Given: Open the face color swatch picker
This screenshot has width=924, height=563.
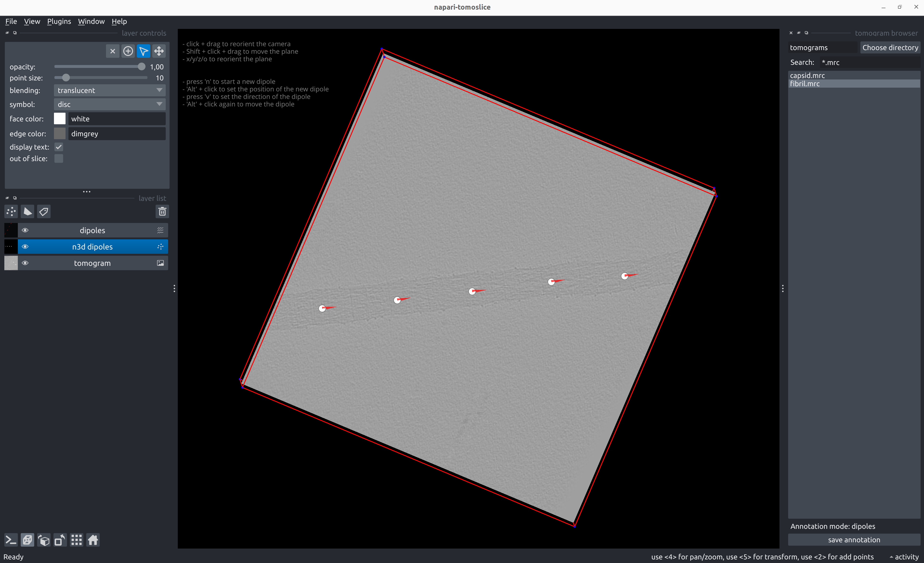Looking at the screenshot, I should [60, 118].
